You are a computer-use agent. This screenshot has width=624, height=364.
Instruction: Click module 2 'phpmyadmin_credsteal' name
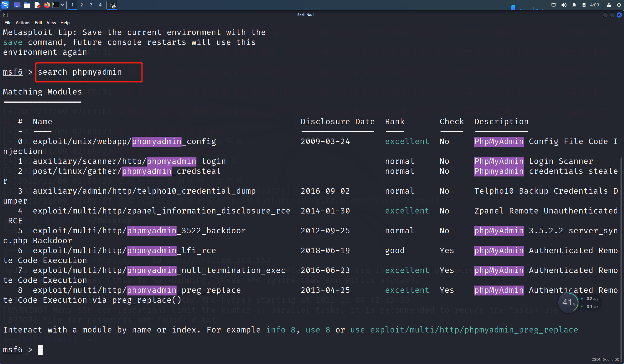pos(127,171)
